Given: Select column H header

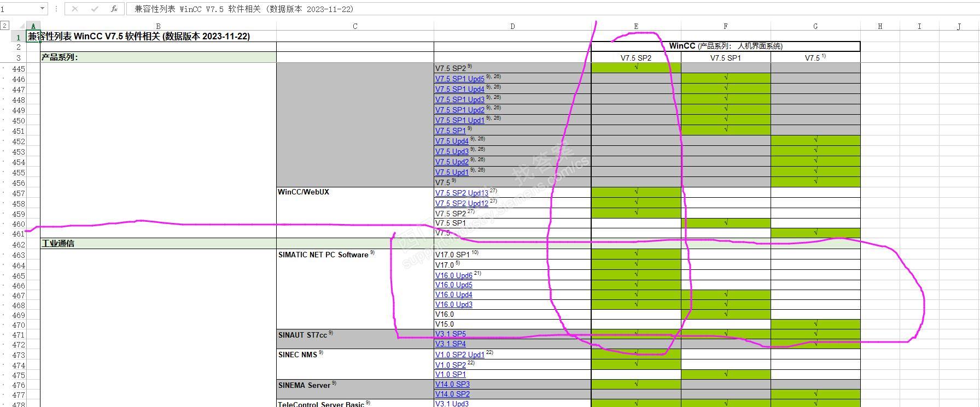Looking at the screenshot, I should click(x=880, y=26).
